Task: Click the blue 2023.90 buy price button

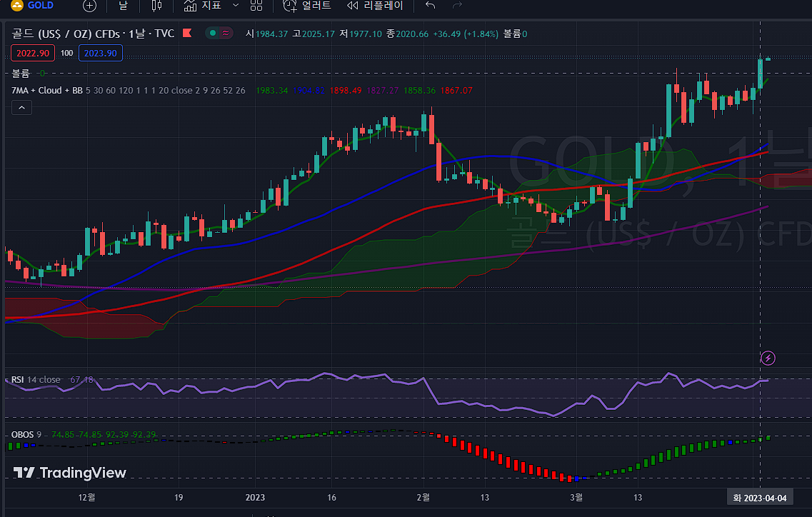Action: 100,53
